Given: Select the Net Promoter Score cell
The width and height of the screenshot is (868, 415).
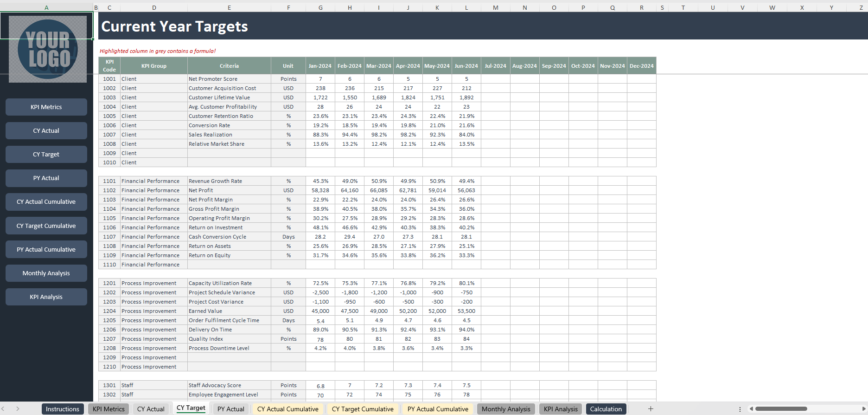Looking at the screenshot, I should point(229,79).
